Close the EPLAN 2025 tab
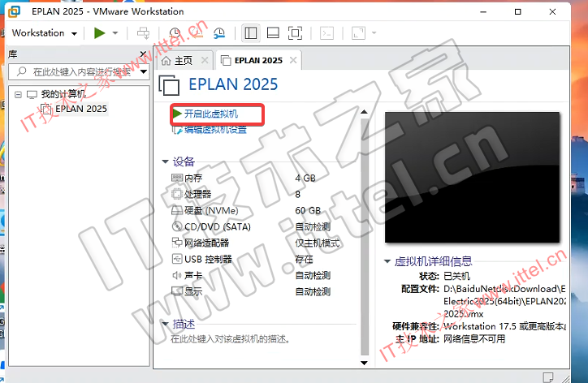The image size is (588, 383). point(293,60)
